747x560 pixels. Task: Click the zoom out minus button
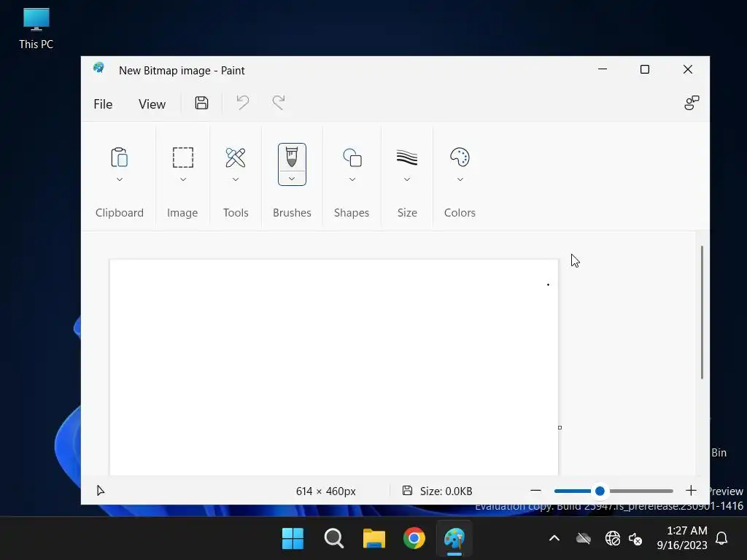pos(535,491)
